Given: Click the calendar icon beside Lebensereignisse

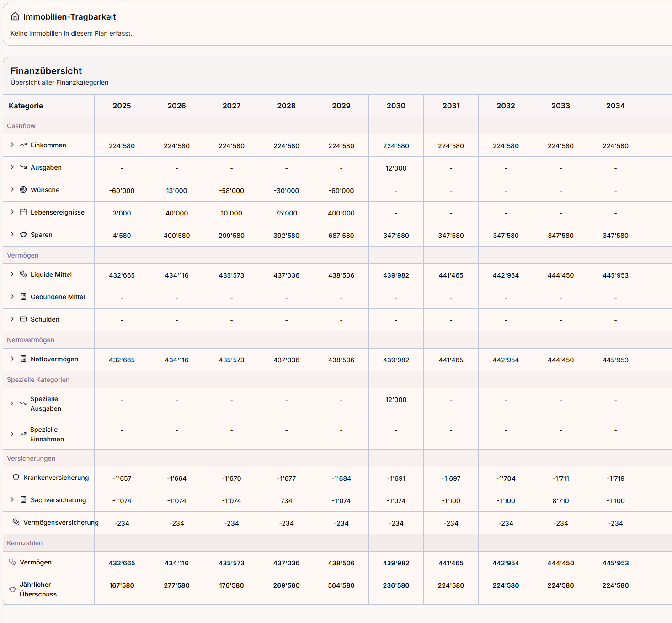Looking at the screenshot, I should click(x=23, y=212).
